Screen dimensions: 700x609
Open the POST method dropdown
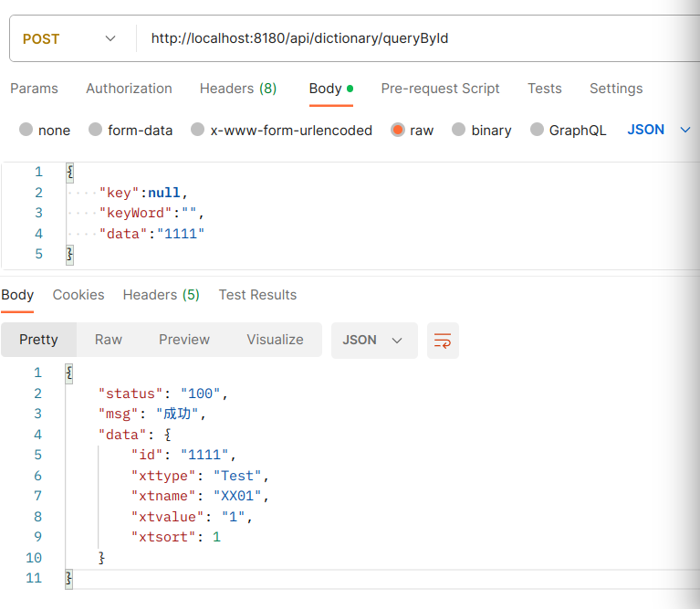pyautogui.click(x=68, y=38)
